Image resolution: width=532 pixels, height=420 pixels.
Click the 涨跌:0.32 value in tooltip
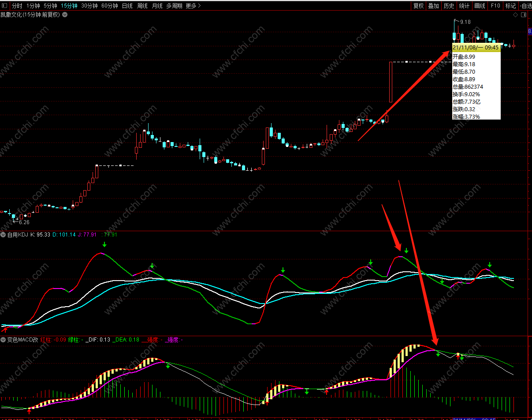click(464, 109)
